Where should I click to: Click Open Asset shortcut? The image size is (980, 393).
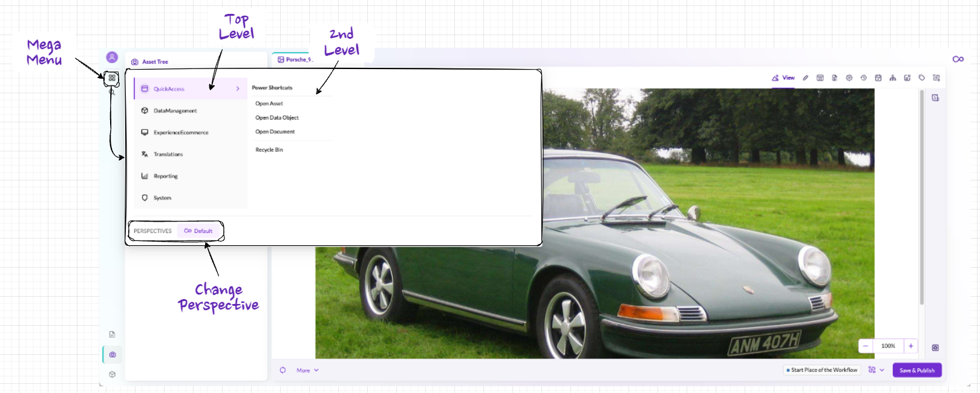point(269,104)
